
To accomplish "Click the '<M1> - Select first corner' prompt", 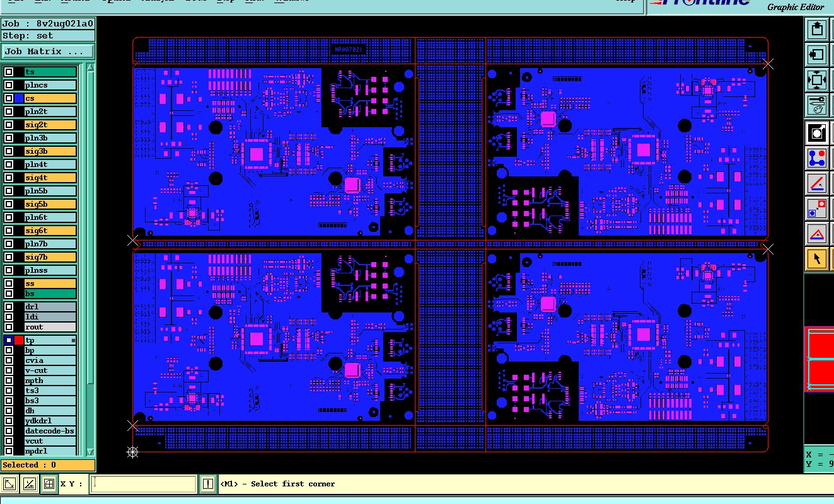I will click(278, 484).
